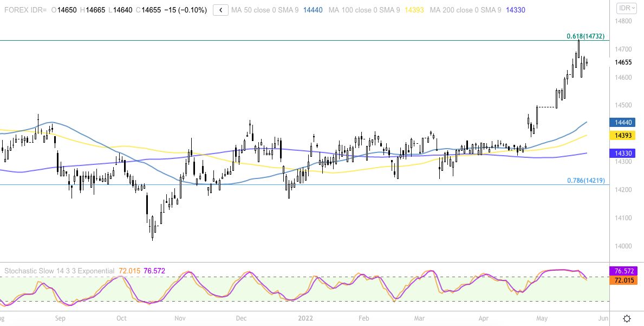Click the FOREX IDR= symbol title
This screenshot has height=326, width=644.
[x=25, y=10]
